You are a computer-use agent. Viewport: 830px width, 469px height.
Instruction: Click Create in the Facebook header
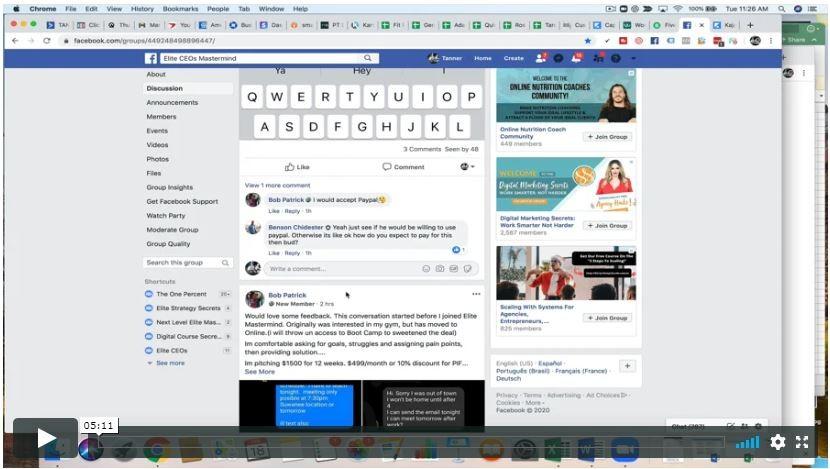pyautogui.click(x=513, y=58)
